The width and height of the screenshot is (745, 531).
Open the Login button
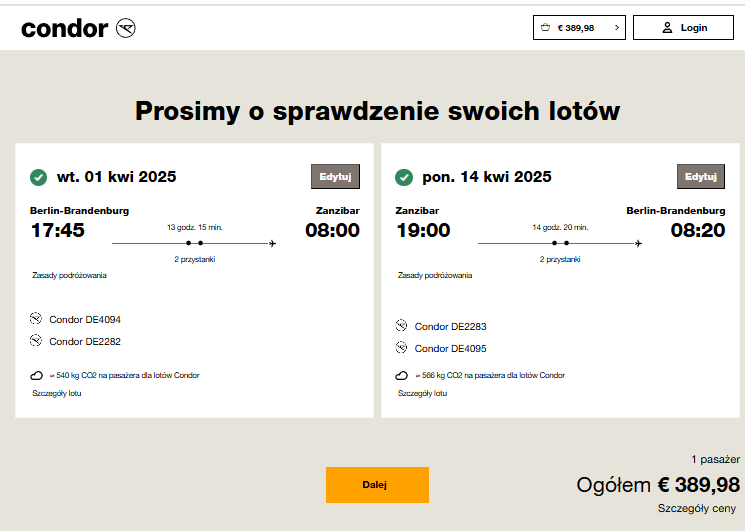[x=683, y=28]
